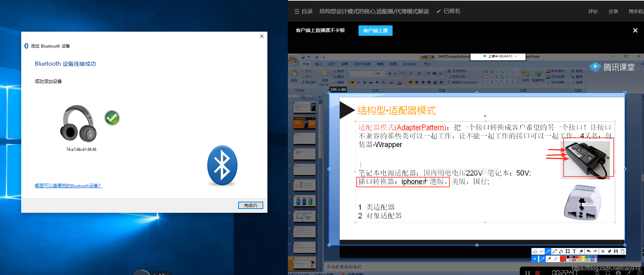
Task: Select the rectangle/ellipse shape annotation tool
Action: [x=535, y=251]
